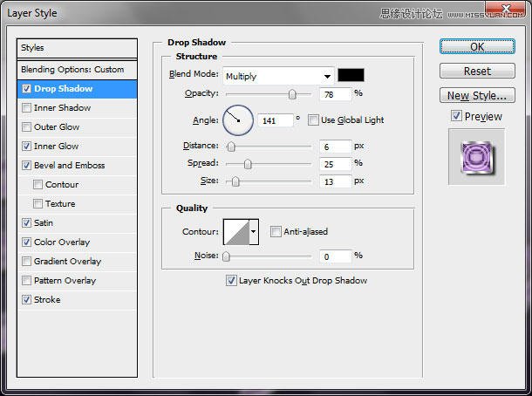Select the Color Overlay style label
The height and width of the screenshot is (396, 532).
point(62,242)
